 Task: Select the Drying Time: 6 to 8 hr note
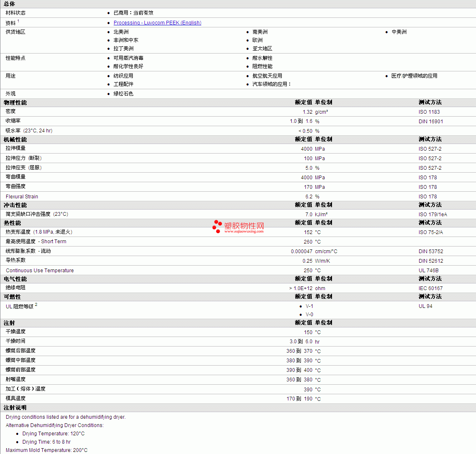tap(46, 442)
